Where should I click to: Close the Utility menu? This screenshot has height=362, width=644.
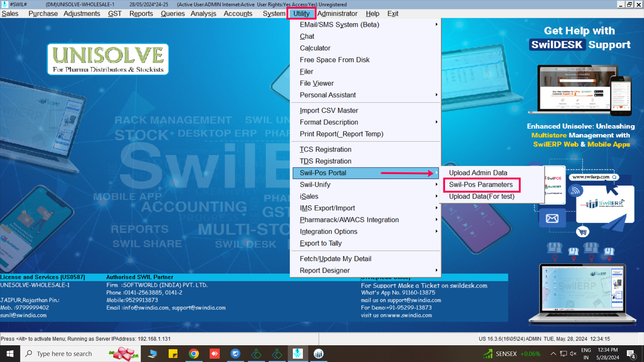tap(301, 13)
